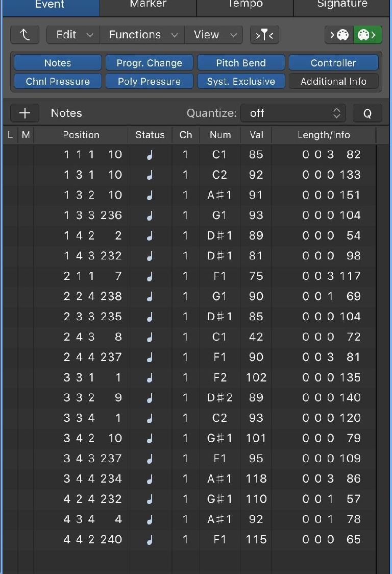
Task: Switch to the Tempo tab
Action: tap(245, 5)
